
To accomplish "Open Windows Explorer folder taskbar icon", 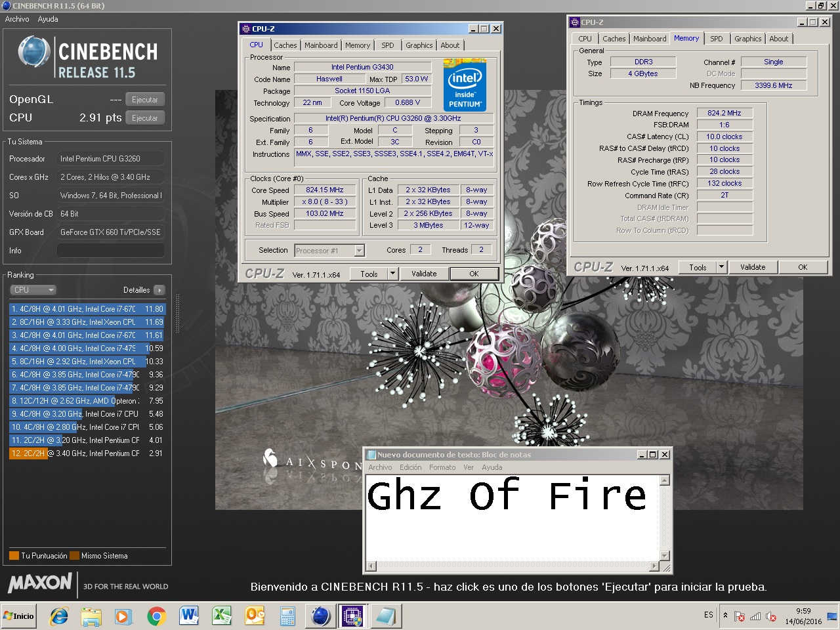I will [x=91, y=616].
